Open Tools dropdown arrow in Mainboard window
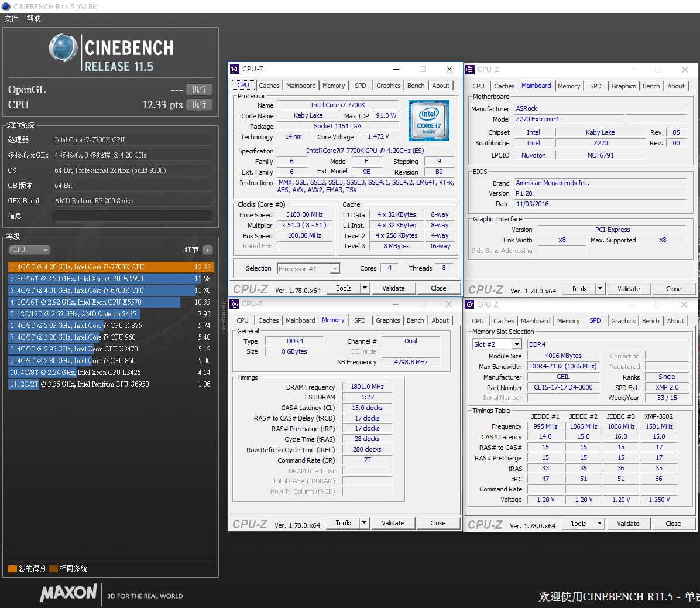The height and width of the screenshot is (608, 700). pos(601,289)
